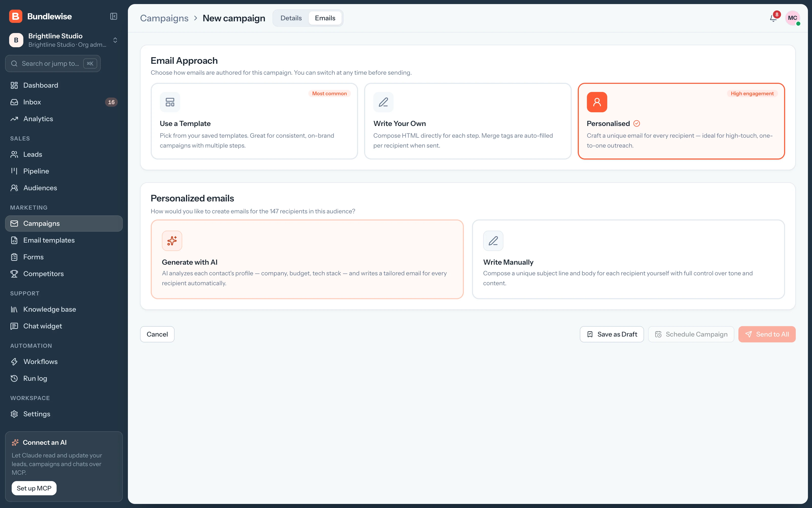812x508 pixels.
Task: Switch to the Emails tab
Action: [x=325, y=18]
